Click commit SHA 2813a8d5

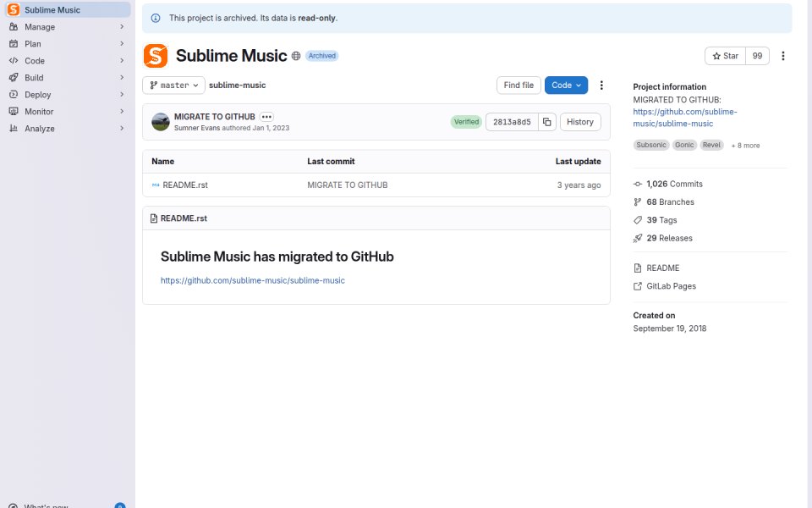(x=512, y=122)
